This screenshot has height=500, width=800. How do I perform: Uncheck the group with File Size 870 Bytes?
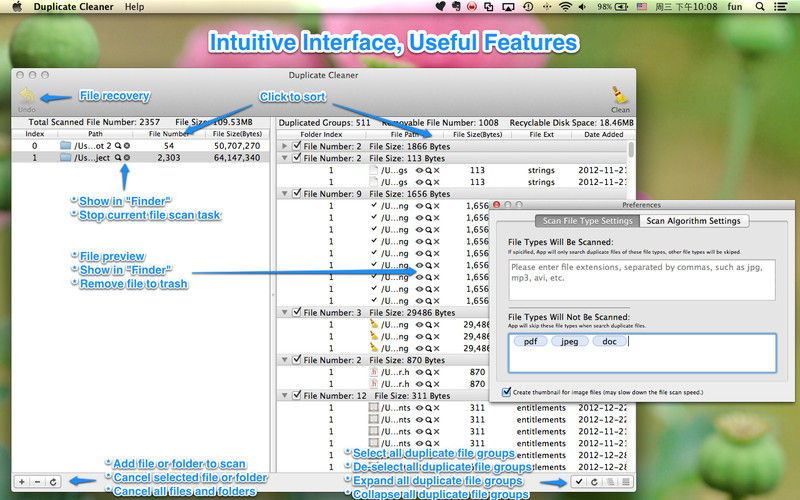[x=297, y=360]
